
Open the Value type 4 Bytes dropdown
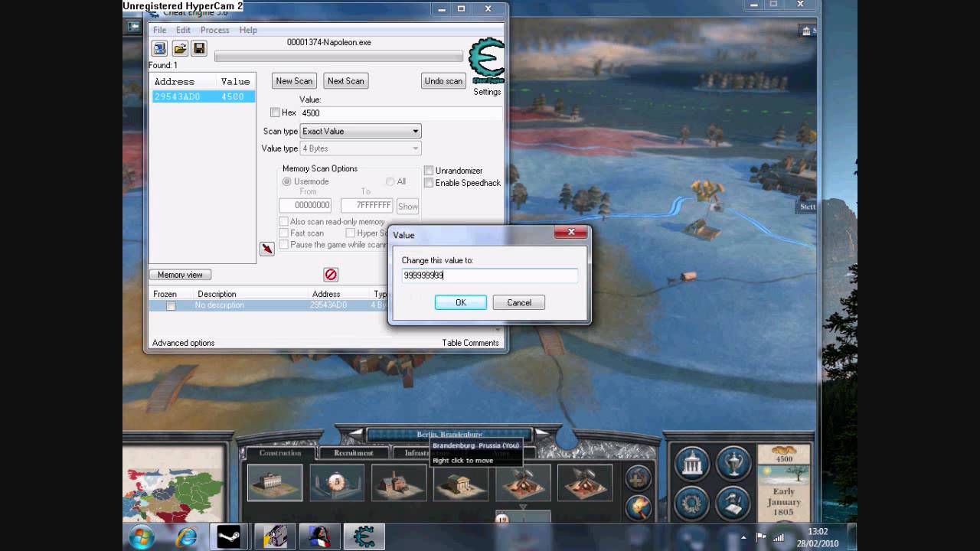361,148
